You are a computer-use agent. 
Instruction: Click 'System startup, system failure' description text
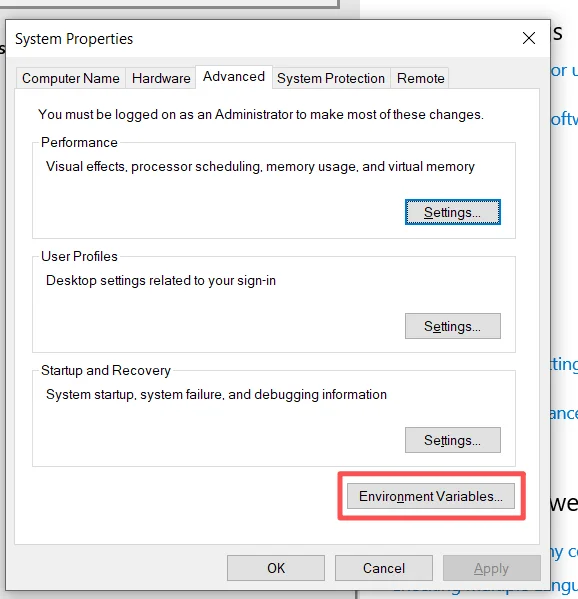(216, 395)
